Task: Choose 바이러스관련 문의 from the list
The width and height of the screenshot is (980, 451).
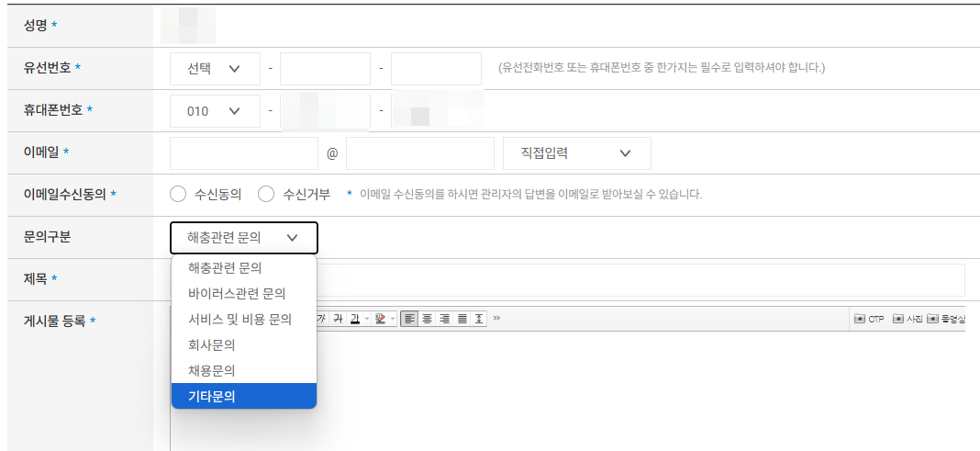Action: (x=244, y=293)
